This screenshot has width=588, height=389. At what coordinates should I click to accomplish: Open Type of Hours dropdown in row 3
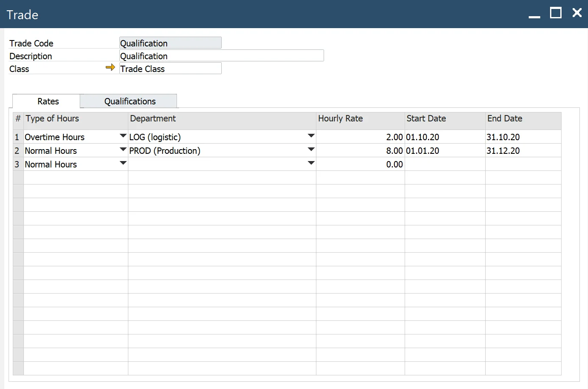(x=123, y=164)
